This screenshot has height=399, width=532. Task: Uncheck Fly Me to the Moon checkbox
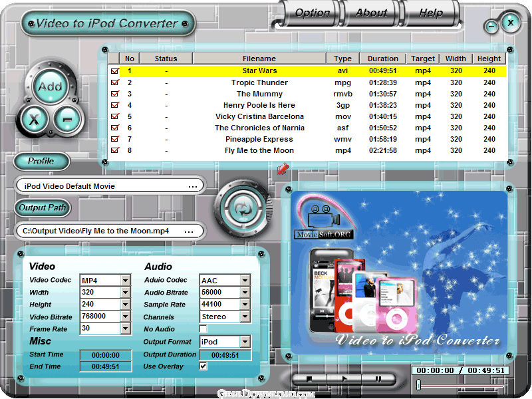pos(115,150)
